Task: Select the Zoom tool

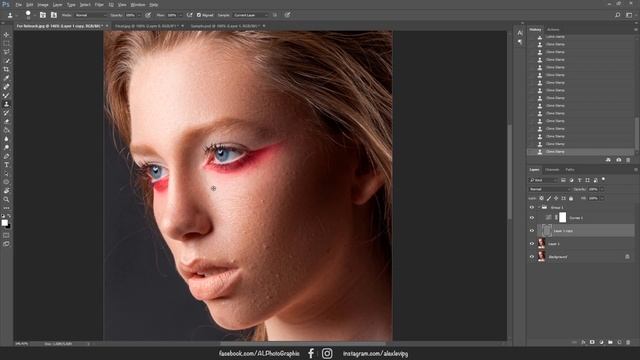Action: click(6, 199)
